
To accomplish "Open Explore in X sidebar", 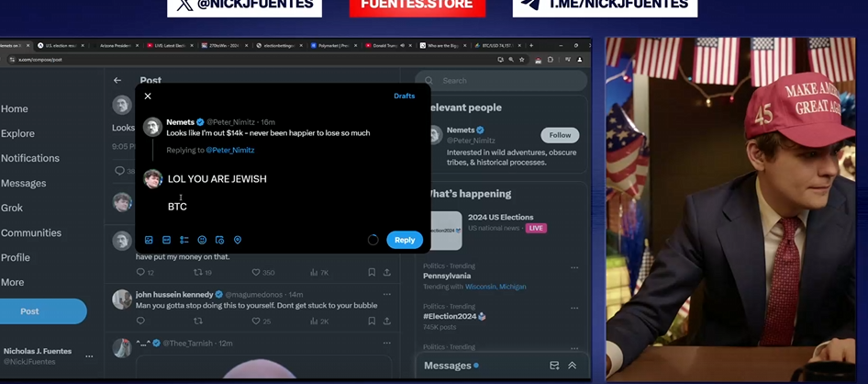I will click(x=17, y=133).
